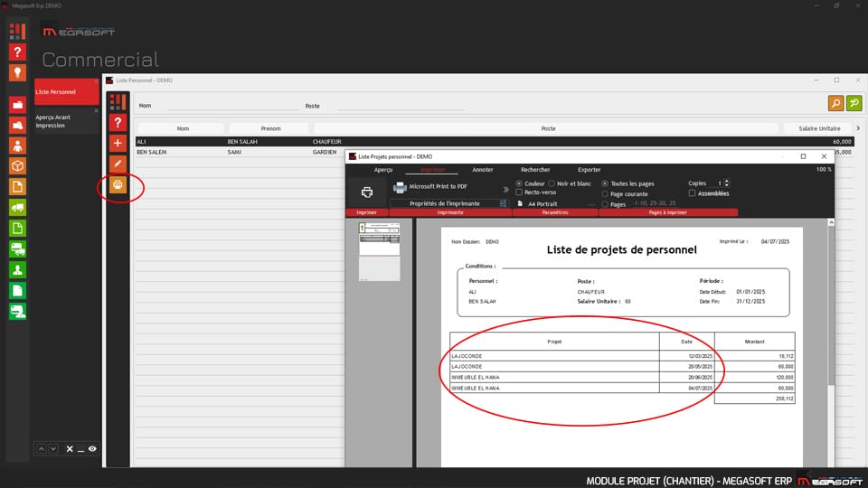Select the Noir et blanc radio option
Screen dimensions: 868x488
point(552,183)
